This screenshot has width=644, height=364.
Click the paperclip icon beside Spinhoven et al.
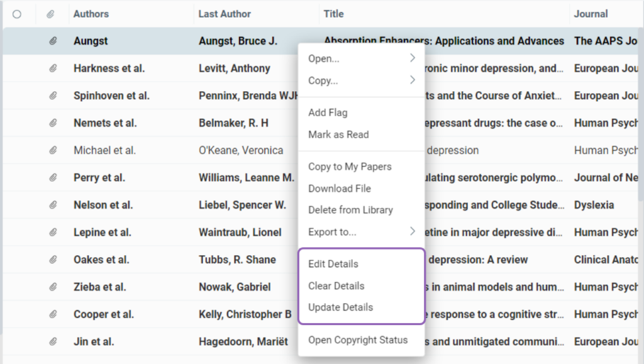click(52, 95)
